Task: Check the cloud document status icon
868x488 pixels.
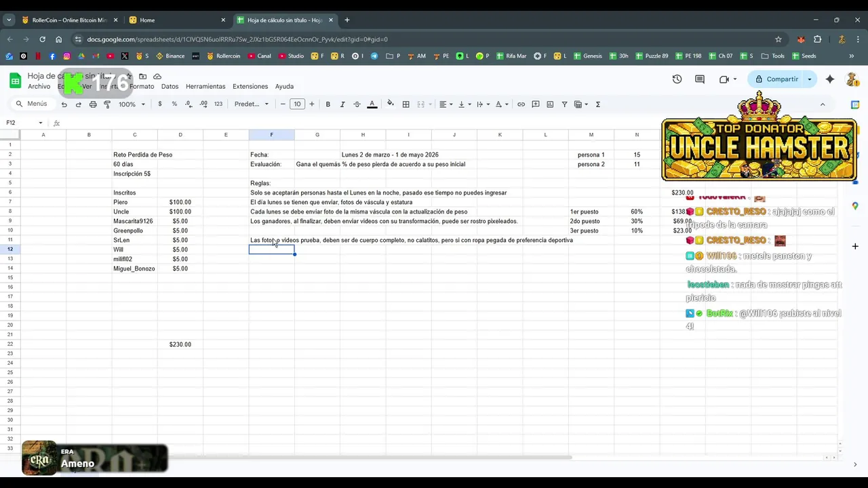Action: [157, 77]
